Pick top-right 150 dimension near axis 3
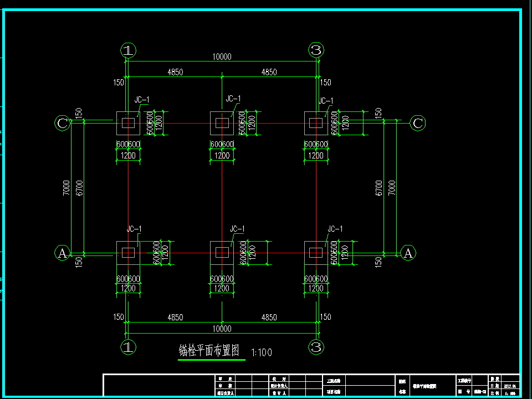 tap(325, 83)
